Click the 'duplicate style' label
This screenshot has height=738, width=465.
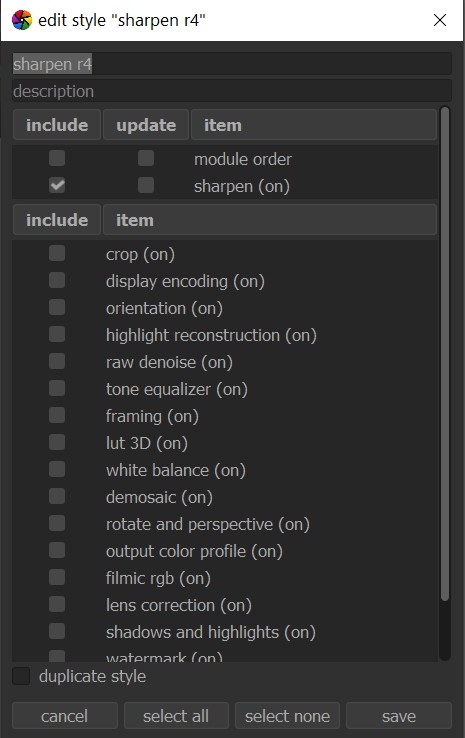pyautogui.click(x=92, y=677)
